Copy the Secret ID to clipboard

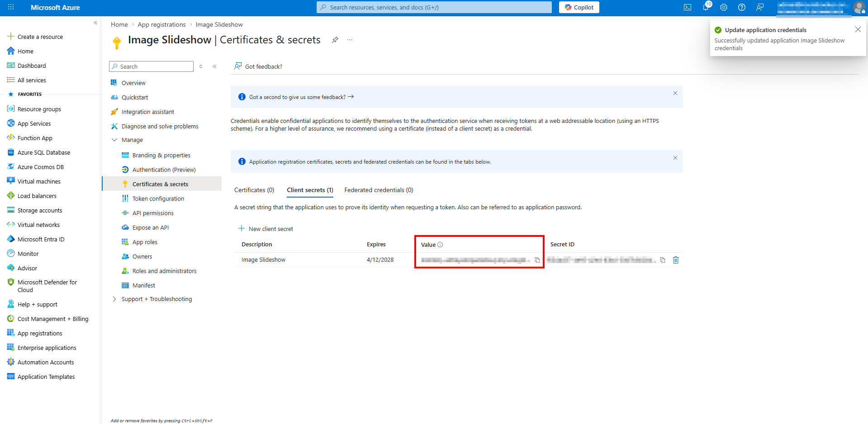coord(663,260)
